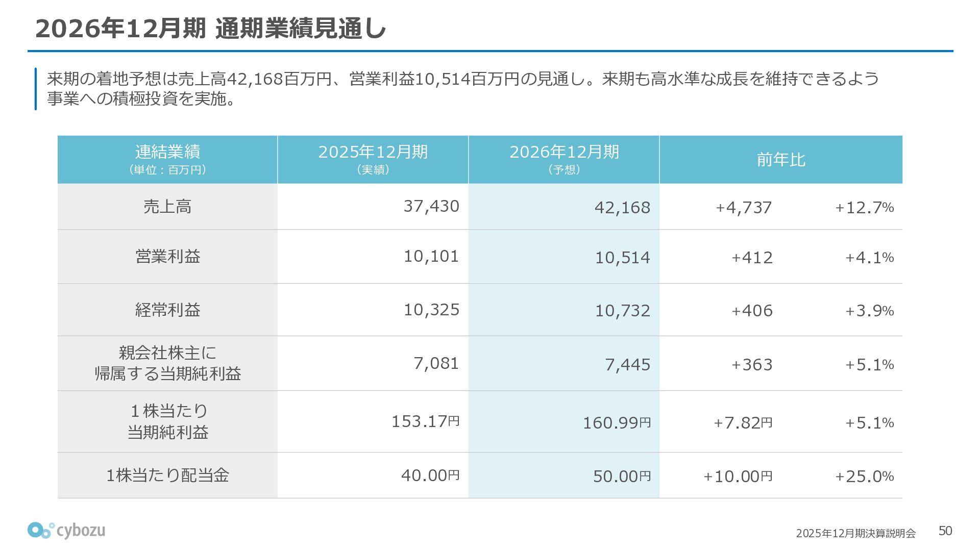Click the +12.7% growth figure
The height and width of the screenshot is (551, 980).
coord(864,208)
